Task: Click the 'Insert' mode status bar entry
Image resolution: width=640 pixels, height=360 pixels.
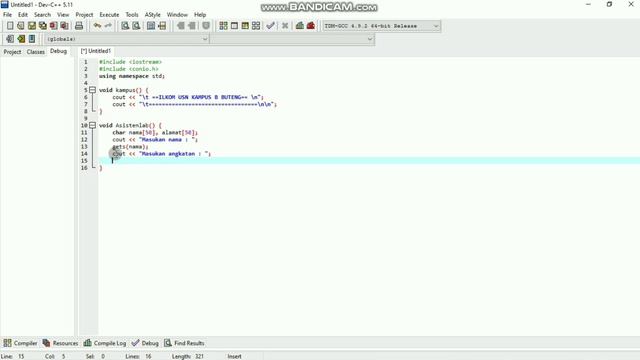Action: tap(234, 356)
